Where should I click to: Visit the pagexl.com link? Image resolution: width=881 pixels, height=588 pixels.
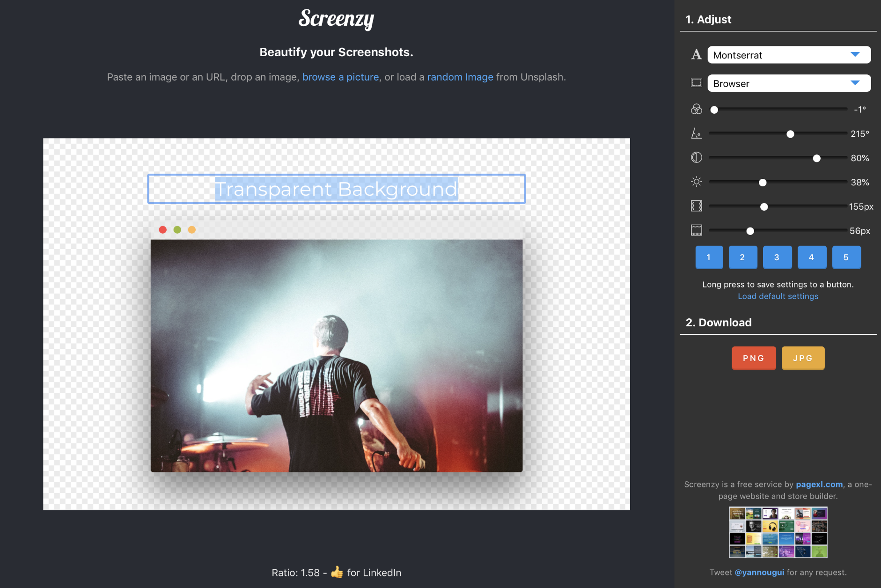[818, 484]
